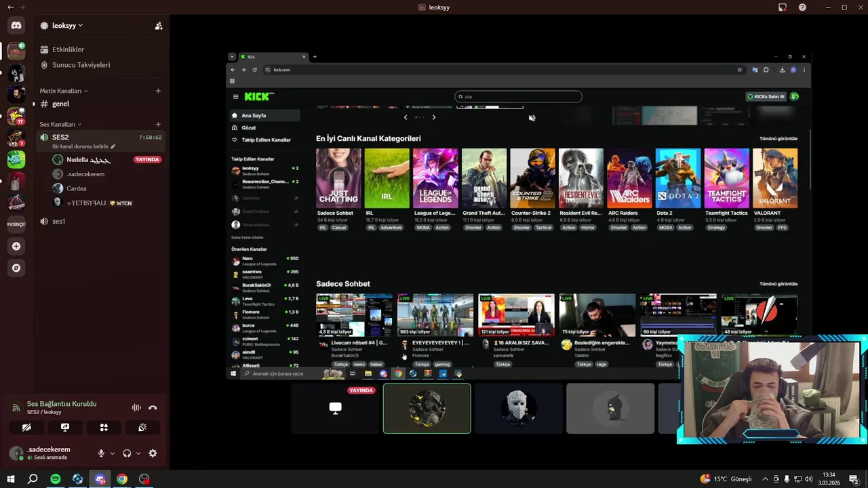Toggle noise suppression waveform icon
The height and width of the screenshot is (488, 868).
click(x=136, y=407)
